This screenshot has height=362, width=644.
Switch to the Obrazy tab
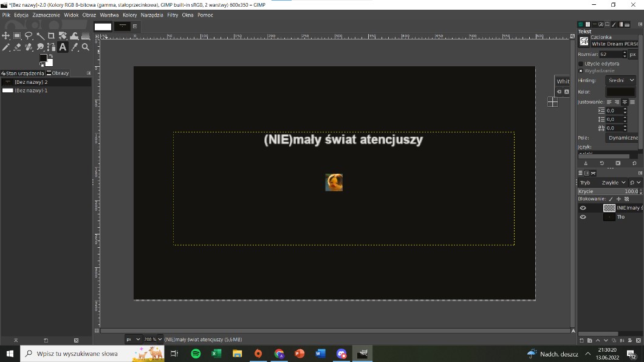pos(60,73)
